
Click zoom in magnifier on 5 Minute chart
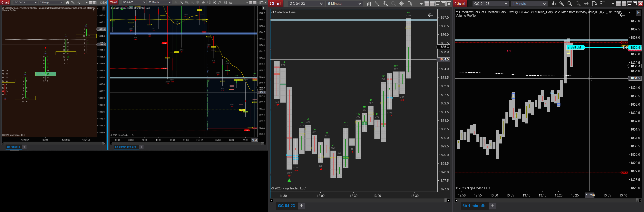(385, 4)
